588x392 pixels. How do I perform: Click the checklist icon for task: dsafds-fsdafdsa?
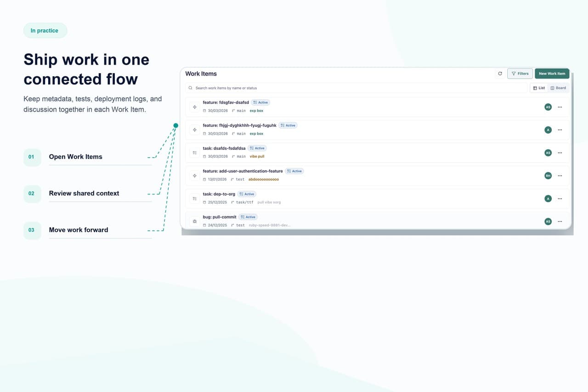[195, 153]
